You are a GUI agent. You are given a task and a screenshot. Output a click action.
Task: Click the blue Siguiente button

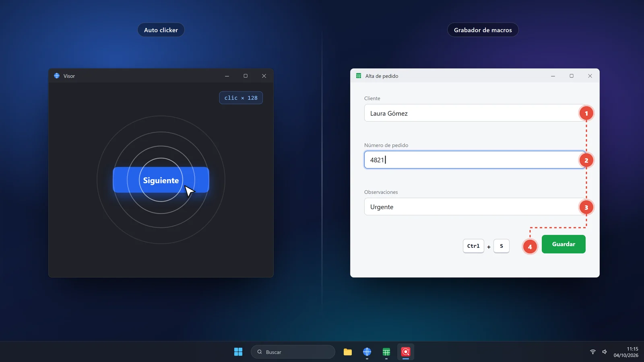pyautogui.click(x=161, y=180)
